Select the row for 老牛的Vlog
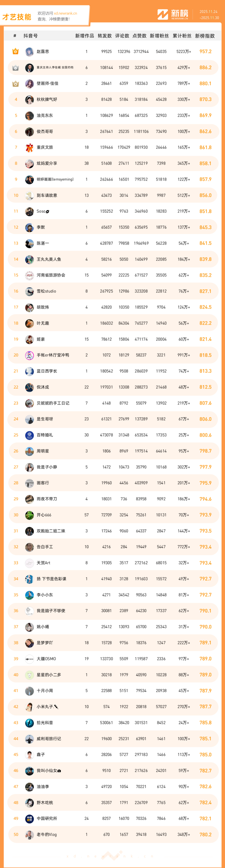225x868 pixels. (x=113, y=834)
